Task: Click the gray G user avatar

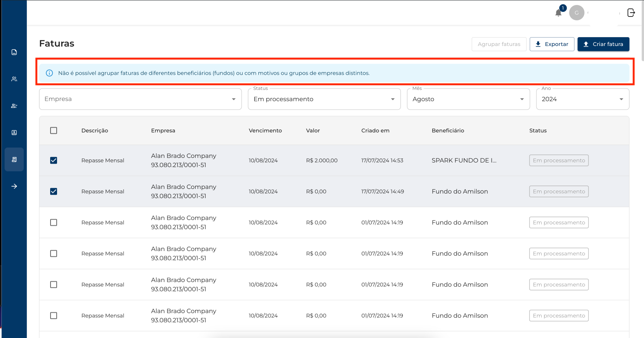Action: (x=576, y=13)
